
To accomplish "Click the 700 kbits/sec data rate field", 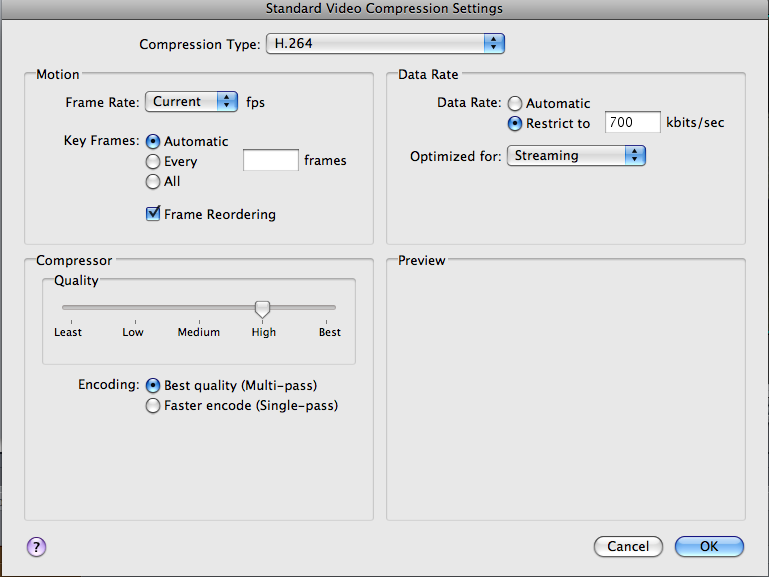I will [633, 122].
